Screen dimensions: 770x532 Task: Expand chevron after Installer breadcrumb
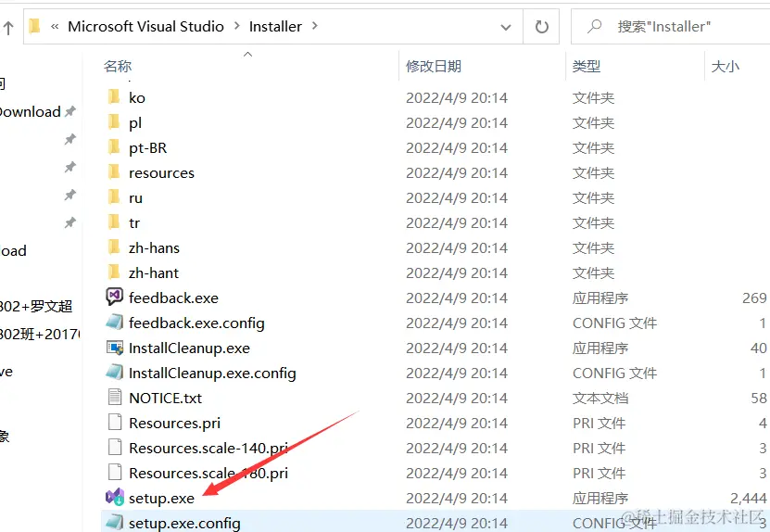click(315, 26)
